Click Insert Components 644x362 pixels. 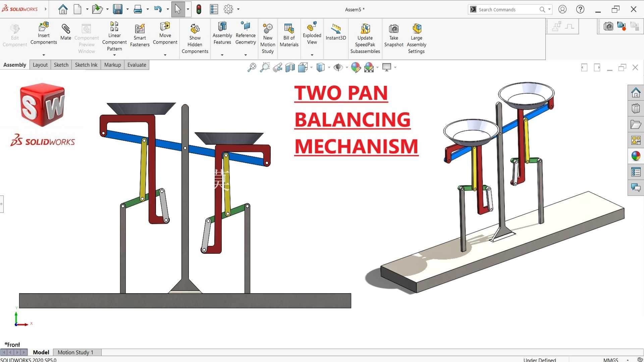(44, 33)
